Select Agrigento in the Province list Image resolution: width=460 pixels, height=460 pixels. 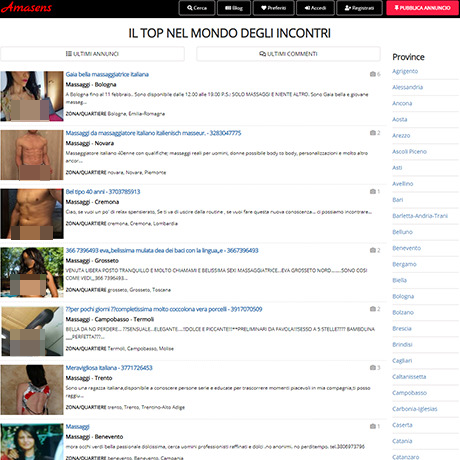point(405,71)
